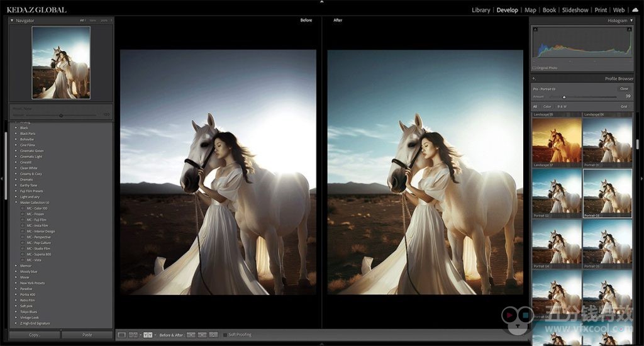The image size is (644, 346).
Task: Copy After settings to Before
Action: tap(202, 335)
